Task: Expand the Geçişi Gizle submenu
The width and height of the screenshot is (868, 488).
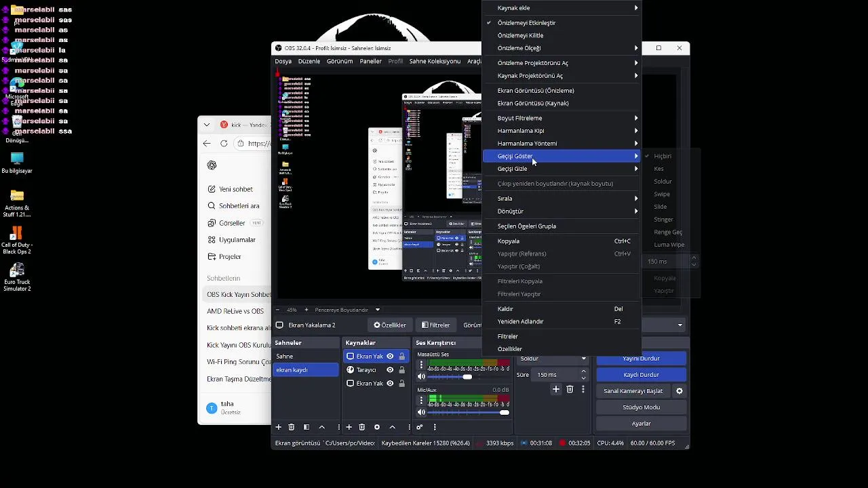Action: point(561,169)
